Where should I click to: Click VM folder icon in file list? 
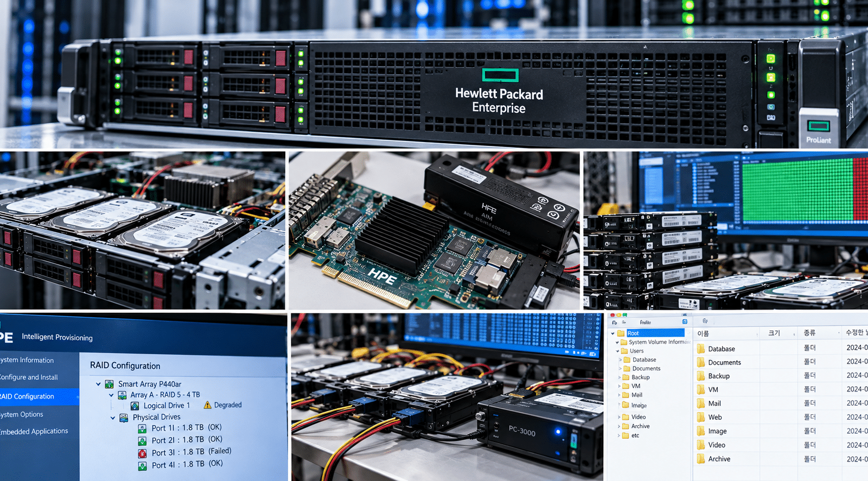[x=701, y=389]
